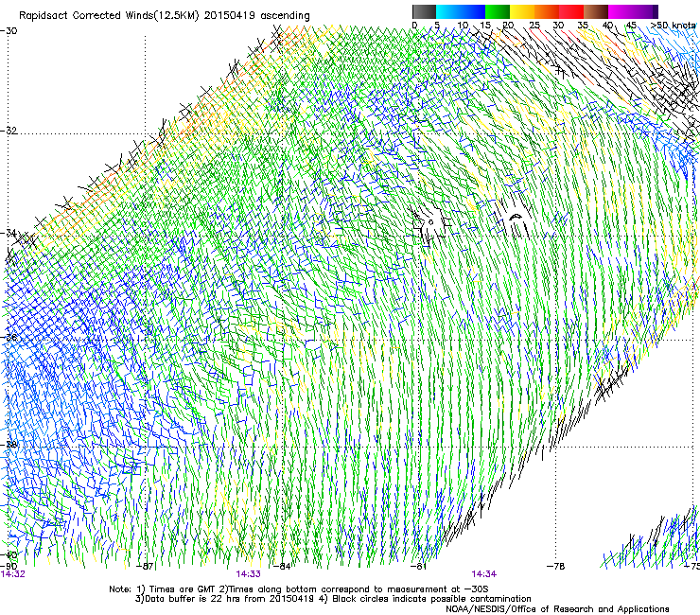The width and height of the screenshot is (700, 615).
Task: Click the '-40' latitude label
Action: coord(9,554)
